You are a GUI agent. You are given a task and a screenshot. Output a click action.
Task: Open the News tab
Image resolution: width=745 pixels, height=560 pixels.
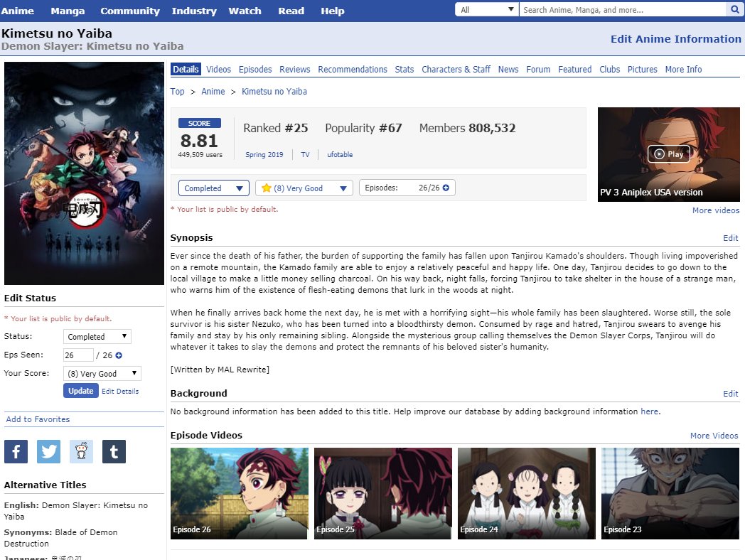(x=508, y=70)
